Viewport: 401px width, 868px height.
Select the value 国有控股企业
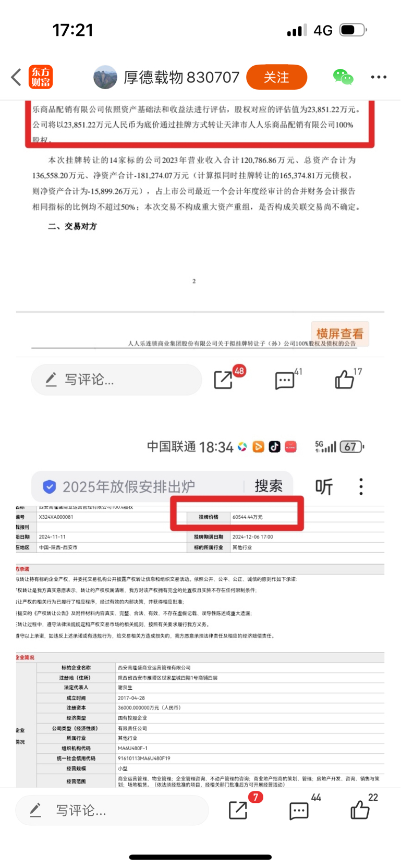(x=132, y=718)
